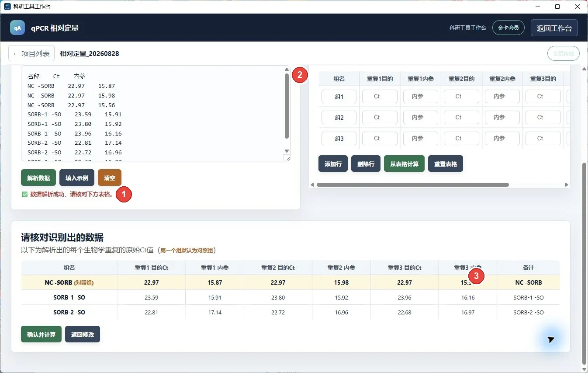Click 组1 row's 重复3目的 Ct field
The width and height of the screenshot is (588, 373).
543,97
